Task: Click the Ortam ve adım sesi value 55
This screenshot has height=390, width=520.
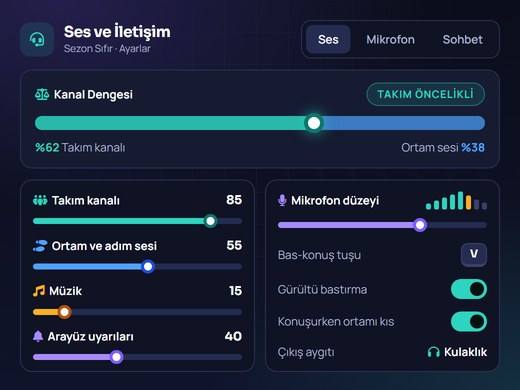Action: click(234, 245)
